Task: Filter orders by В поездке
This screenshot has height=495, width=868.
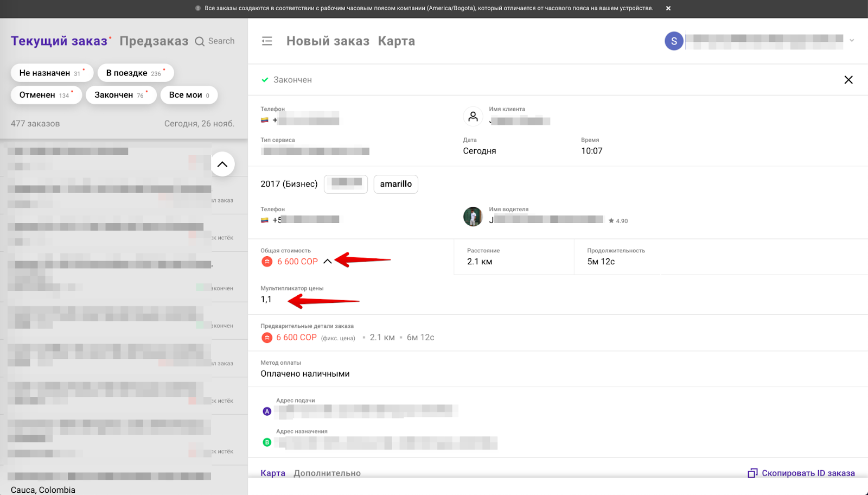Action: (x=136, y=73)
